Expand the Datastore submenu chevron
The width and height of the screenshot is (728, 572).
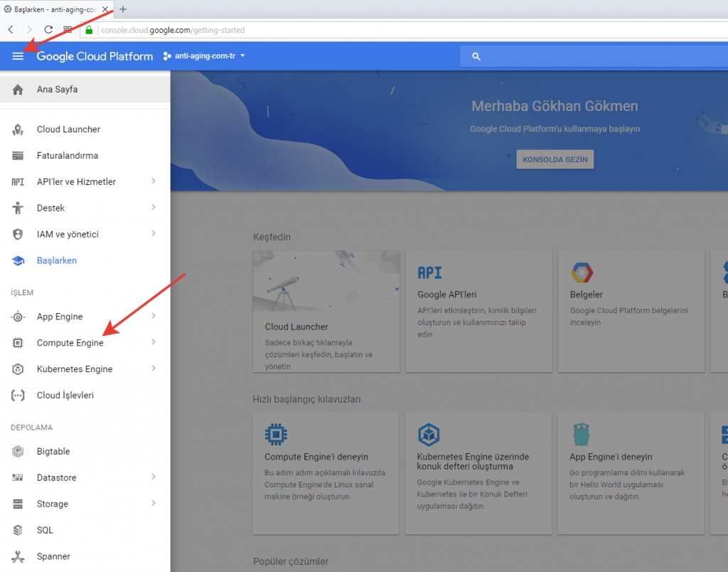point(154,477)
